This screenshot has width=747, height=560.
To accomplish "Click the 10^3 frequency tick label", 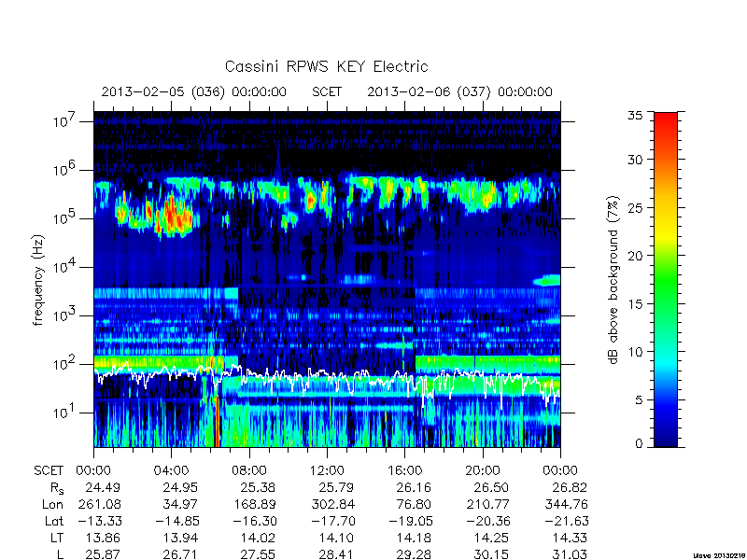I will 63,315.
